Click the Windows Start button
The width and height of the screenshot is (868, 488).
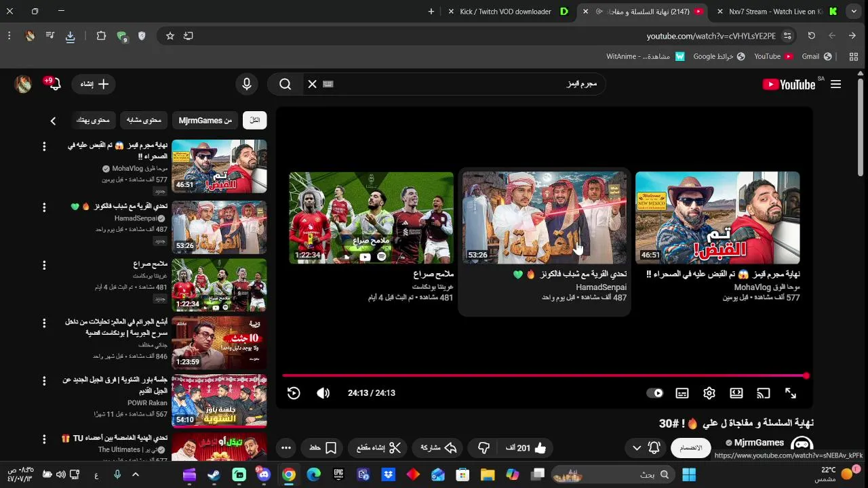689,475
